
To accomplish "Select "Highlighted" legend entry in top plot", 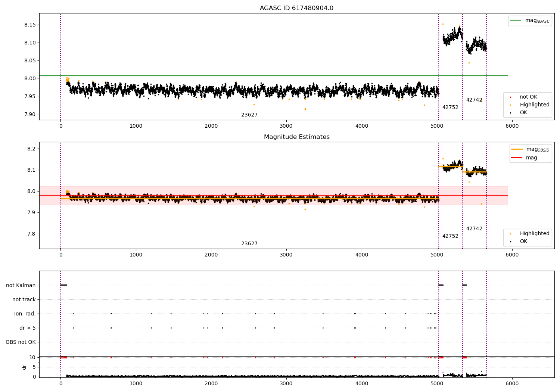I will pos(535,105).
